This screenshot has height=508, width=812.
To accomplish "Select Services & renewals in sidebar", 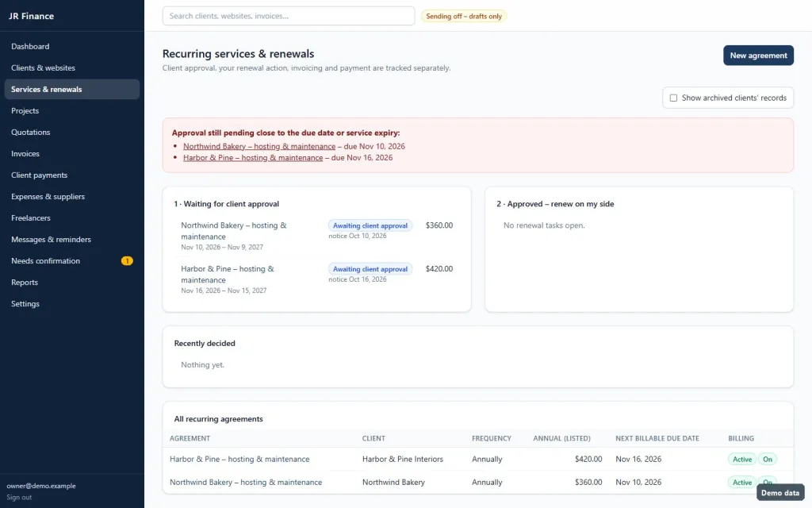I will [x=72, y=89].
